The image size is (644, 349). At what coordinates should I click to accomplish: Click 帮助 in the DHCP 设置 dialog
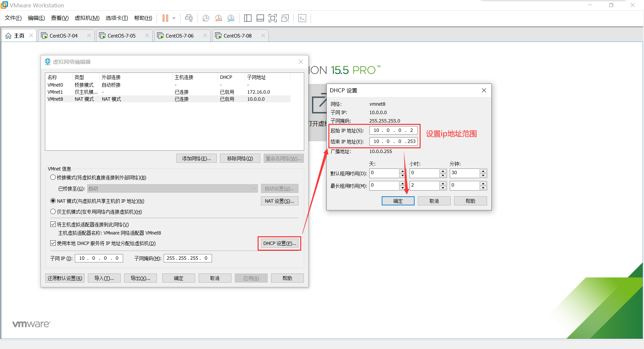pos(471,201)
